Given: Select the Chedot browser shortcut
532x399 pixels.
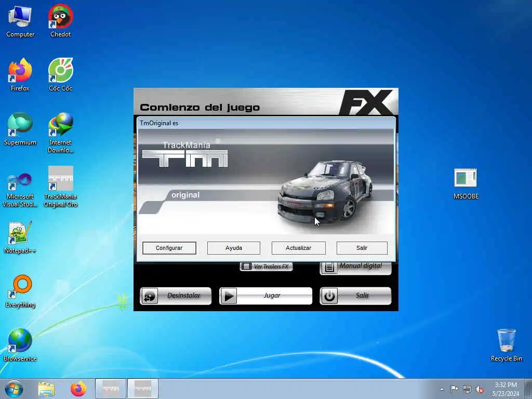Looking at the screenshot, I should click(x=60, y=21).
